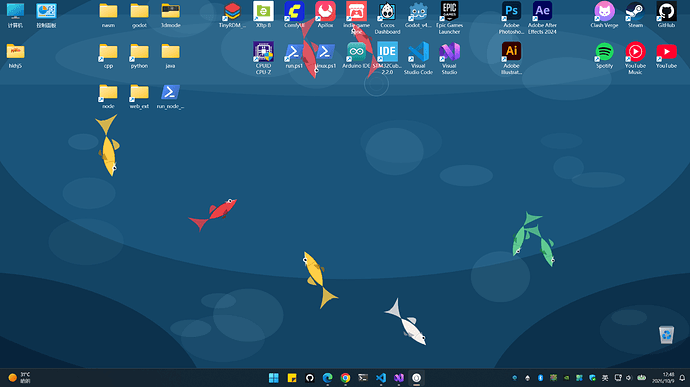Launch the Spotify shortcut

tap(604, 56)
